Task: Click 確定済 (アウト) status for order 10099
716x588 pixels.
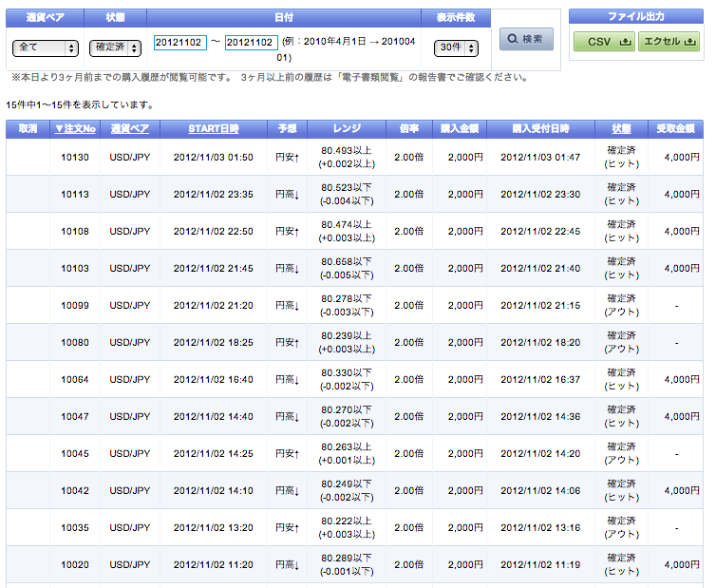Action: 621,305
